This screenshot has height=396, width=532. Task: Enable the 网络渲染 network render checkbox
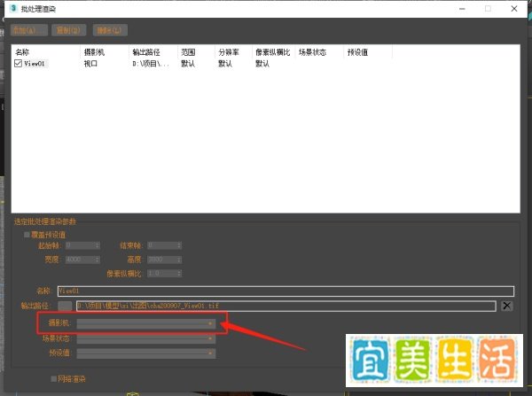coord(53,378)
